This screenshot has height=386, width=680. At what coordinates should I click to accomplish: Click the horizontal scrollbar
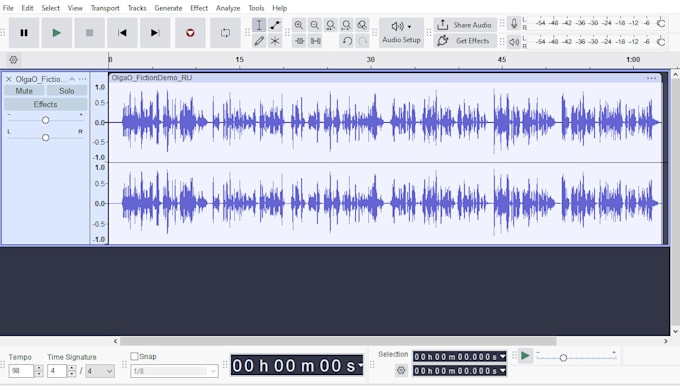(338, 341)
